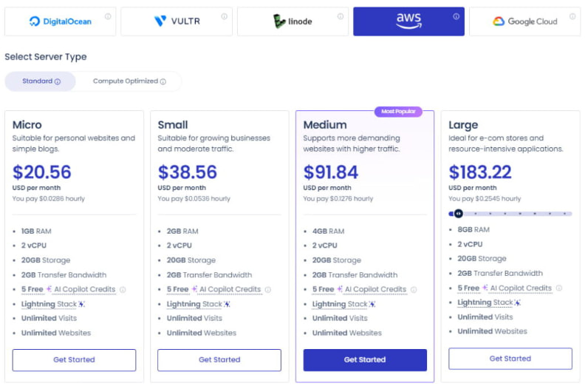This screenshot has width=588, height=389.
Task: Select the Vultr provider tab
Action: tap(176, 21)
